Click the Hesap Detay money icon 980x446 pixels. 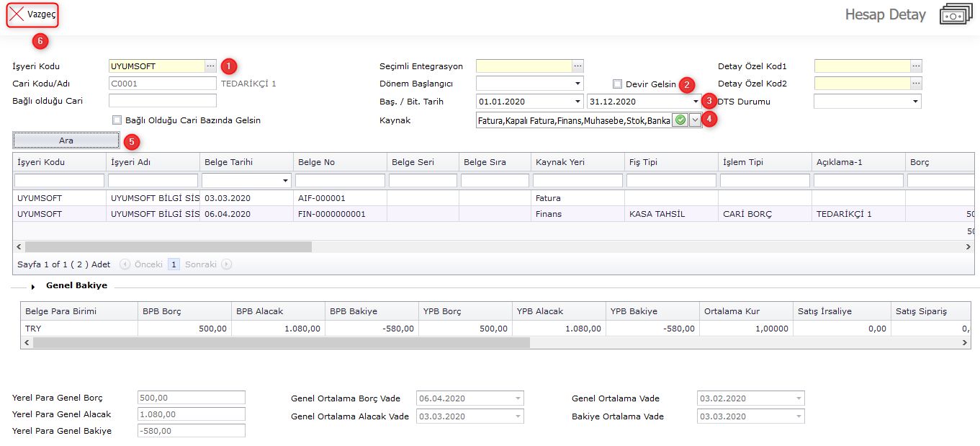[956, 14]
